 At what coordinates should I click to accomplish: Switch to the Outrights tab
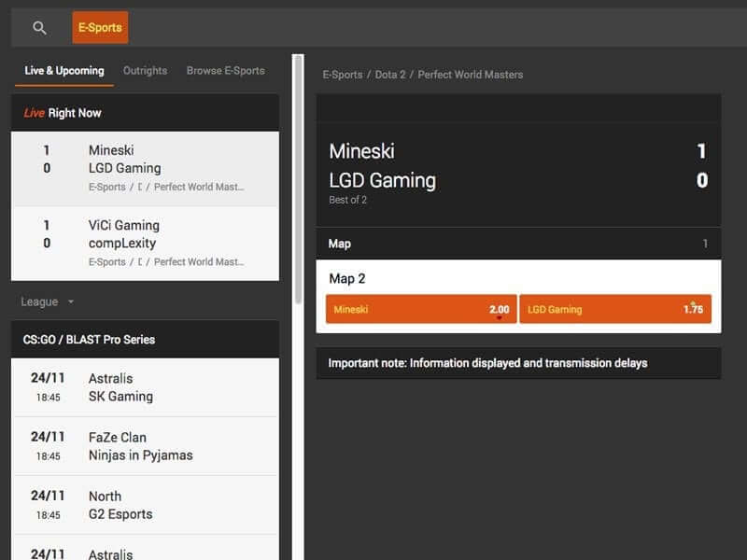pyautogui.click(x=146, y=71)
